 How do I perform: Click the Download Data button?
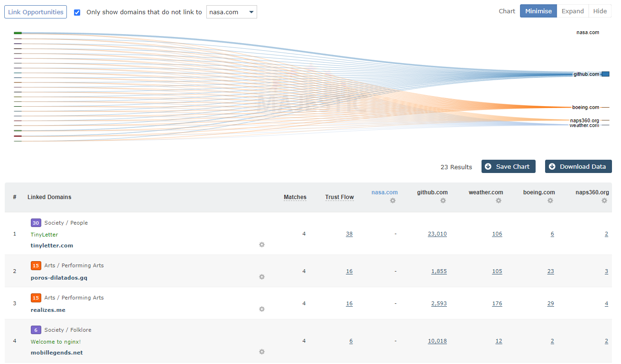[x=578, y=166]
